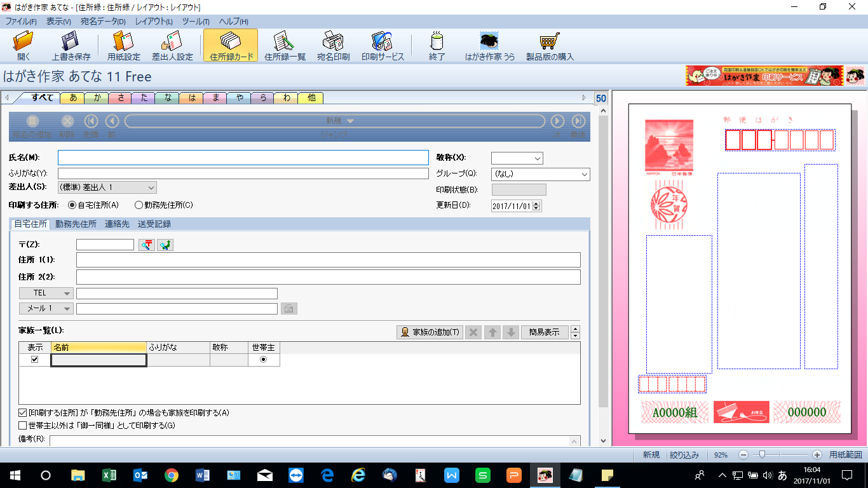Click the send mail icon beside メール 1
The image size is (868, 488).
(x=288, y=309)
